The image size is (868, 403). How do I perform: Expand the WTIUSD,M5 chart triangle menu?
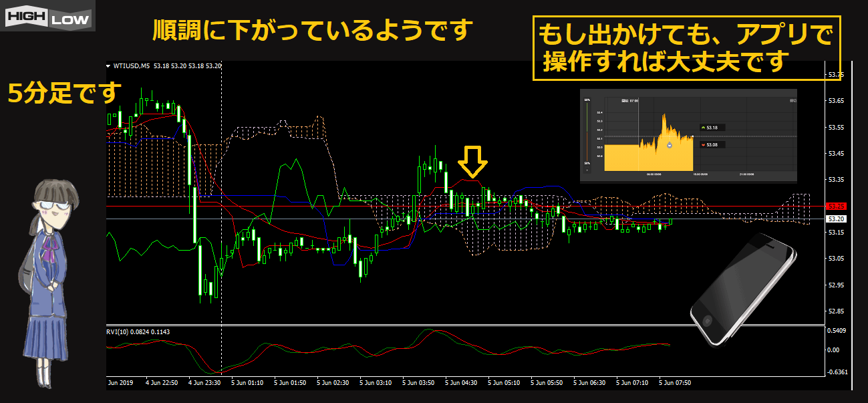coord(109,66)
